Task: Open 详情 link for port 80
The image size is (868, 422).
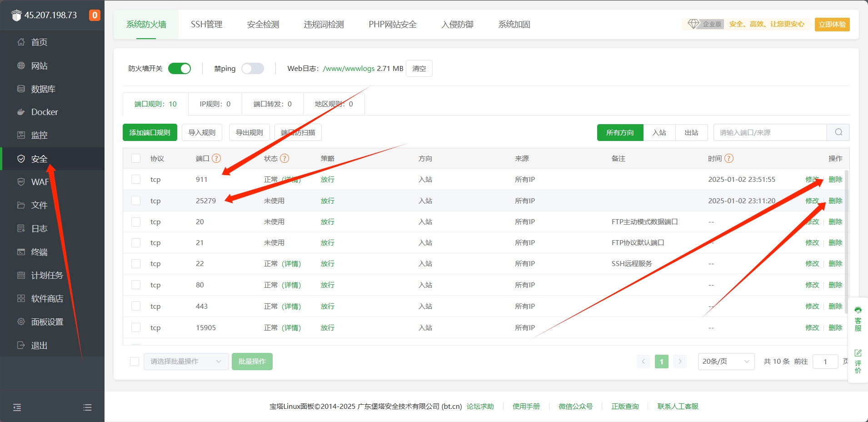Action: (291, 285)
